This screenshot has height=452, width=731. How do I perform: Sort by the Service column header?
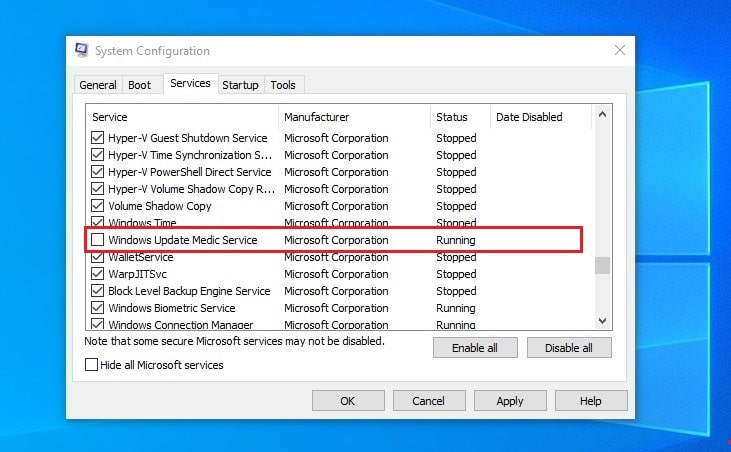point(182,117)
